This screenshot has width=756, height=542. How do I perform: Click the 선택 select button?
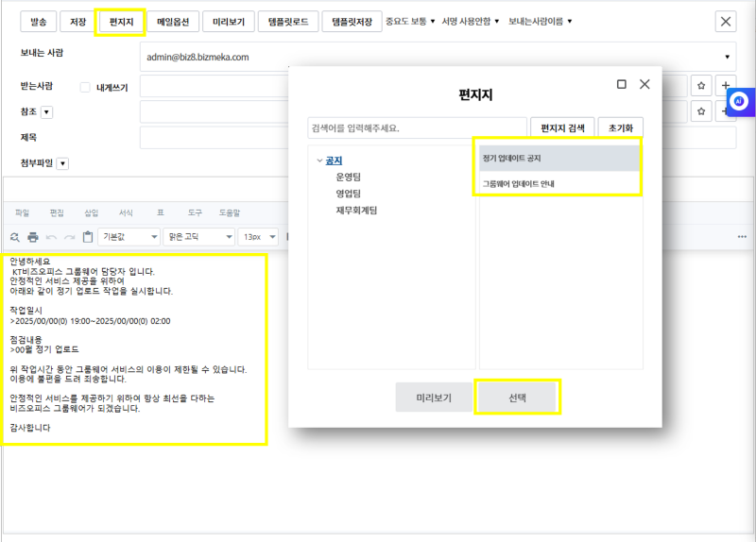(517, 398)
